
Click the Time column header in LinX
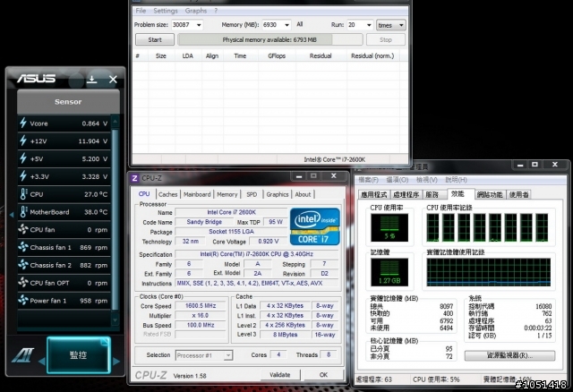click(240, 55)
